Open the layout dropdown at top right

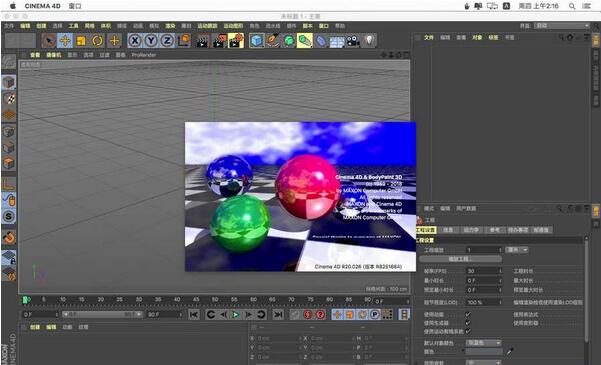click(562, 26)
